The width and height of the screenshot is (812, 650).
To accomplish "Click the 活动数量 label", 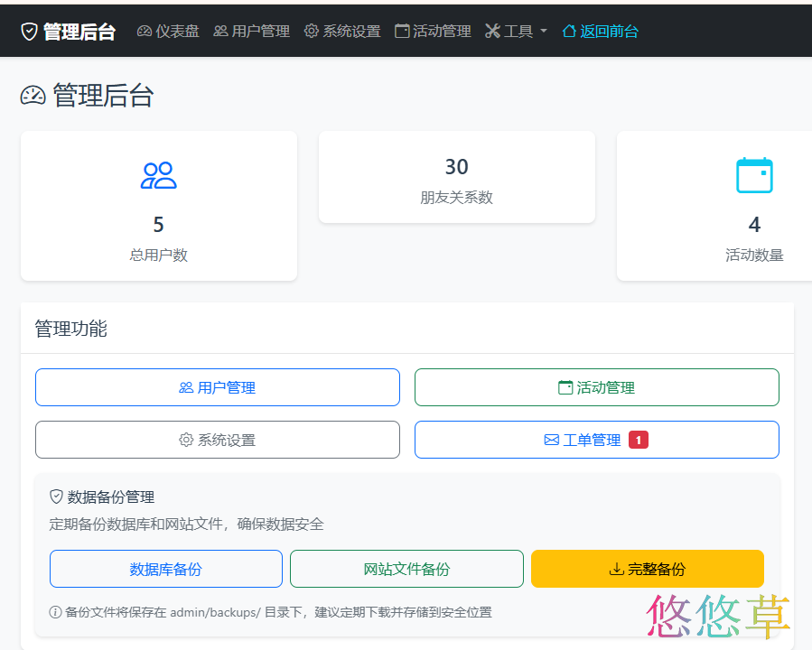I will tap(754, 255).
